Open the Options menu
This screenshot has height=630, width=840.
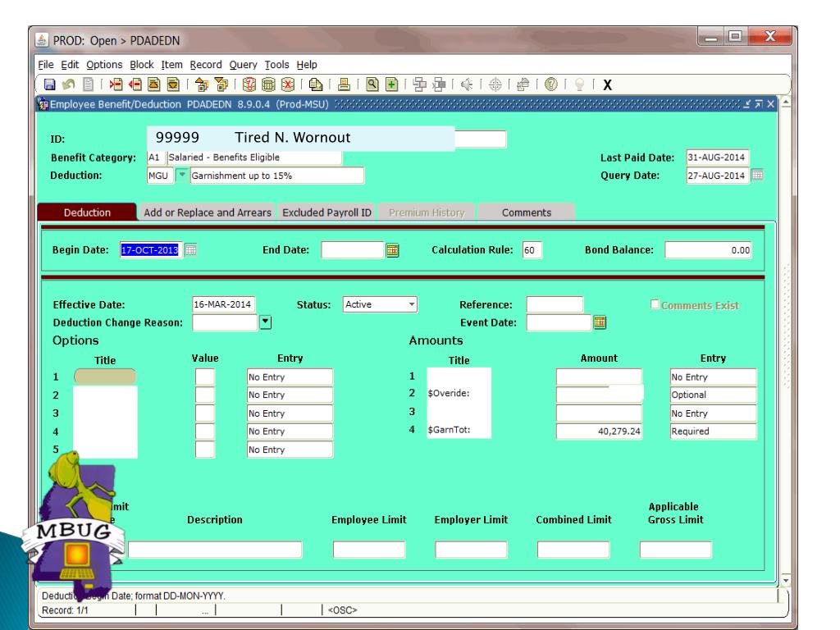[104, 65]
